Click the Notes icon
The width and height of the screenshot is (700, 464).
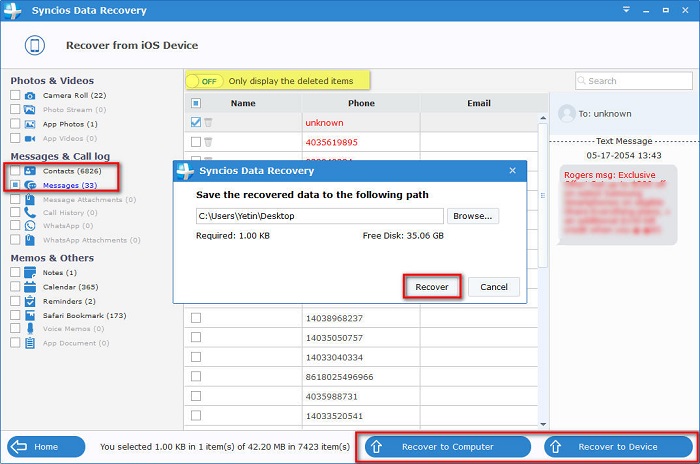click(30, 272)
